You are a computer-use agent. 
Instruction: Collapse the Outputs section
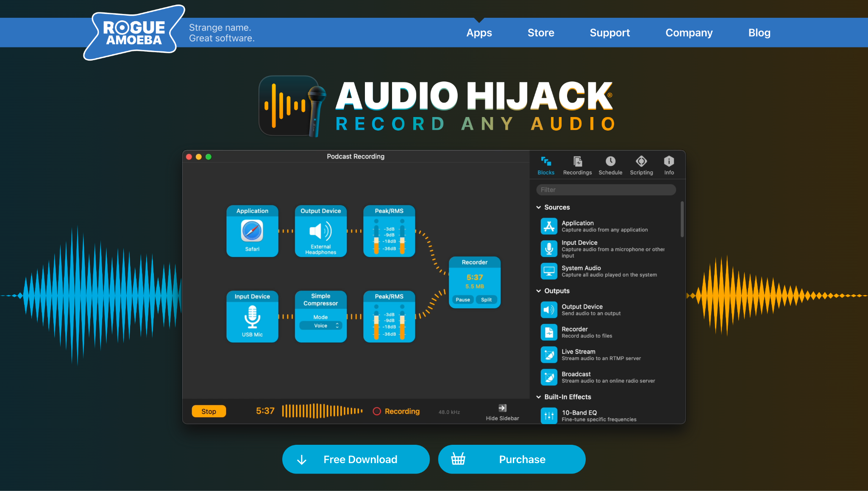click(x=539, y=291)
